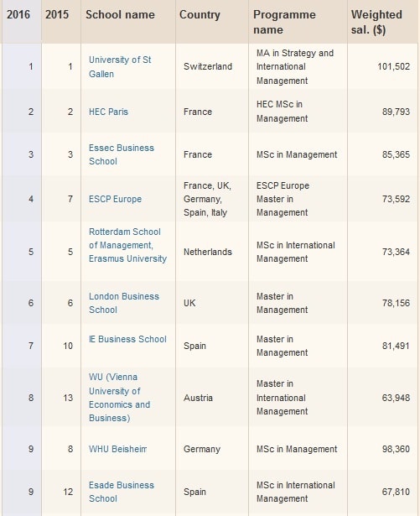
Task: Click the Programme name column header
Action: point(284,22)
